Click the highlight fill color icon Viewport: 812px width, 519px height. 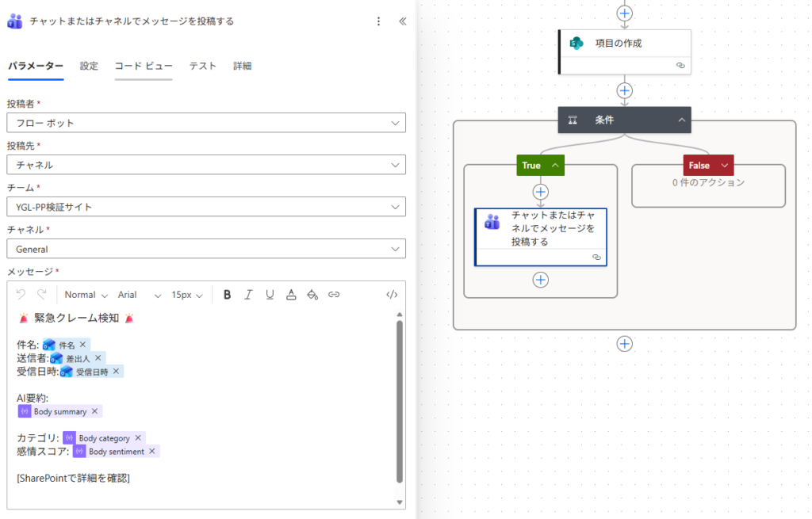click(312, 295)
